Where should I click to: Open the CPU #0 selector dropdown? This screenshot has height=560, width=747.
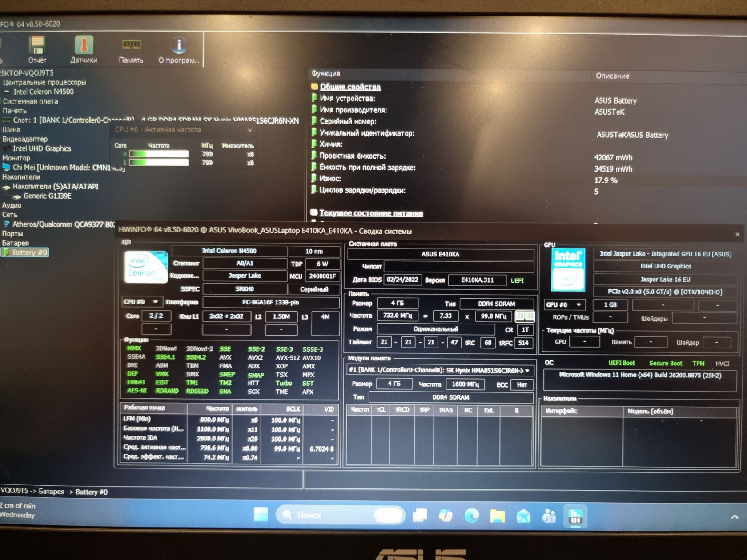(142, 302)
